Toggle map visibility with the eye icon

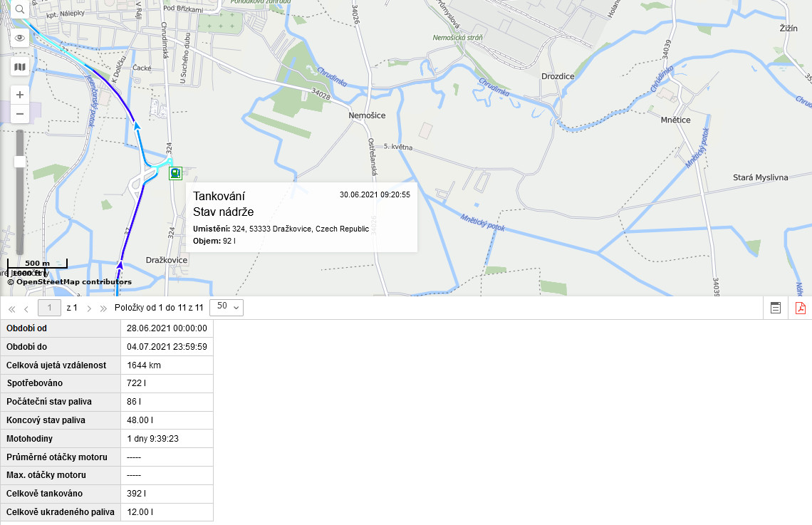[19, 38]
